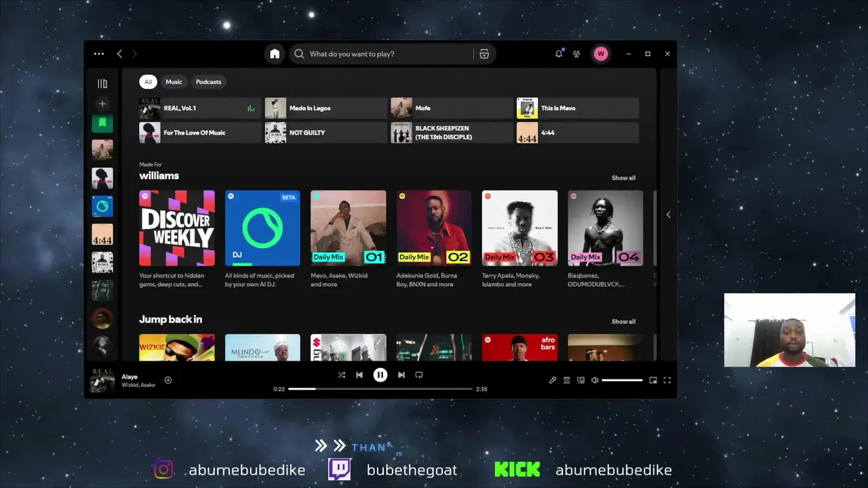
Task: Enter full screen mode icon
Action: pyautogui.click(x=667, y=380)
